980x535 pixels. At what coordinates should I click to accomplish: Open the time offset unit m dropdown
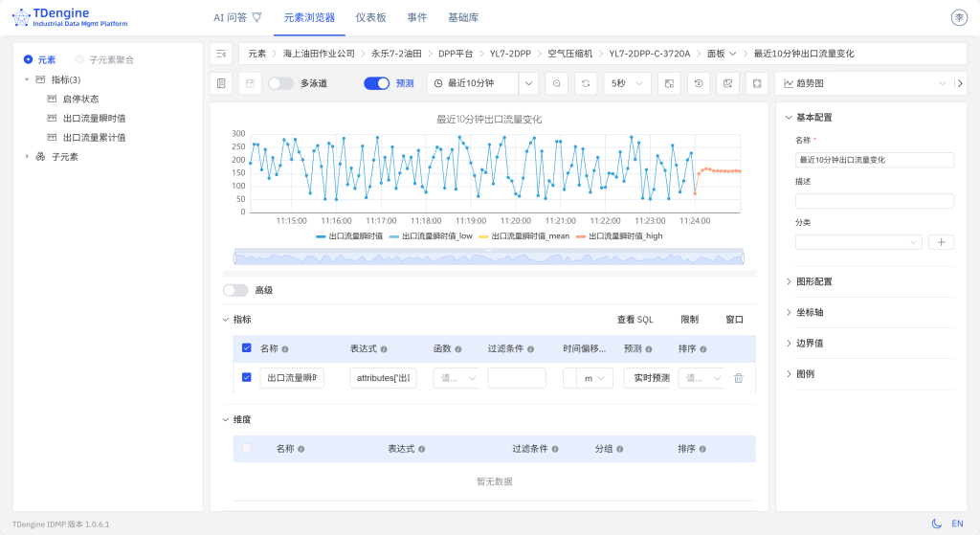(x=594, y=377)
